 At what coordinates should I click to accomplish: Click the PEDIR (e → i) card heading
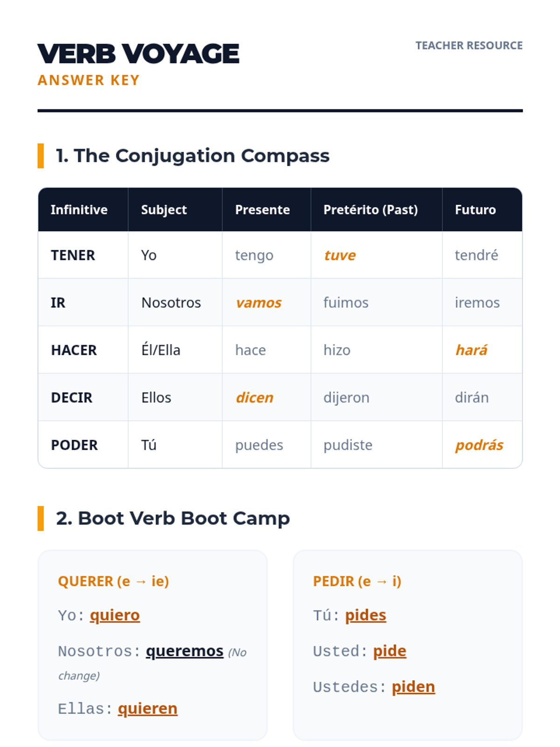pyautogui.click(x=357, y=581)
